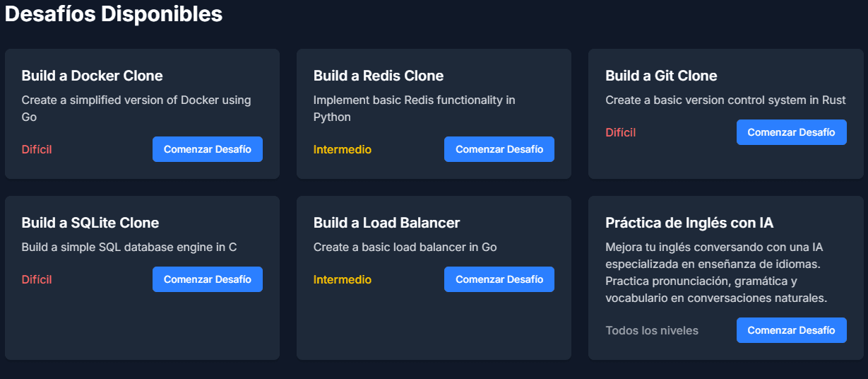Start the Build a Load Balancer challenge
This screenshot has width=868, height=379.
(499, 279)
